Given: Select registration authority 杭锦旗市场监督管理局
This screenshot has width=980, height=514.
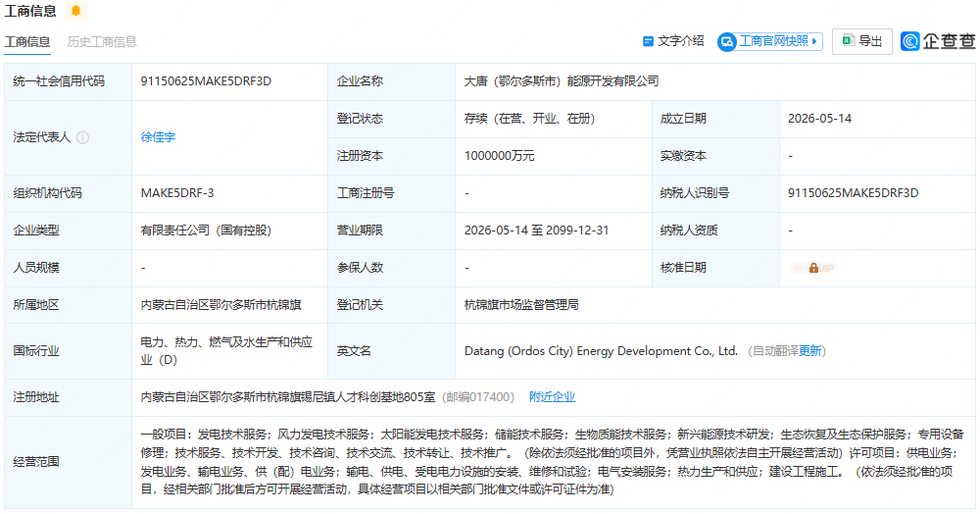Looking at the screenshot, I should pyautogui.click(x=521, y=305).
